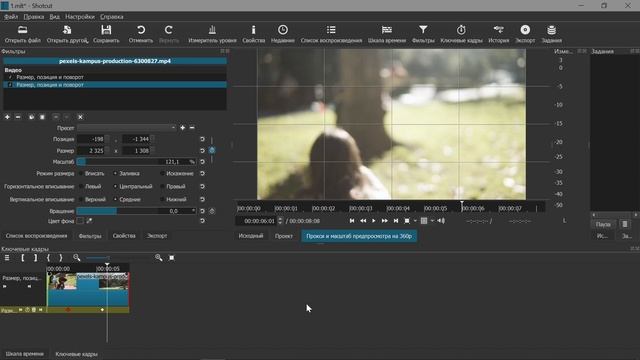Reset Масштаб to default
640x360 pixels.
[x=202, y=162]
